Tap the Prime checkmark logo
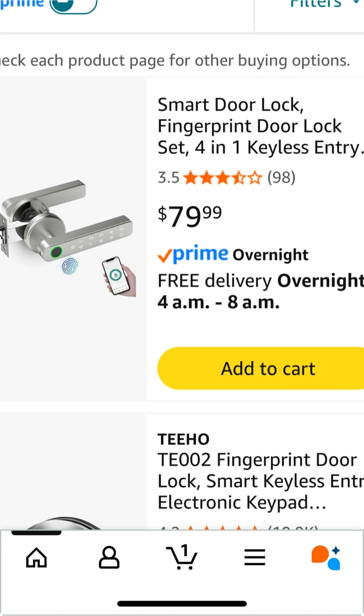 pos(192,255)
